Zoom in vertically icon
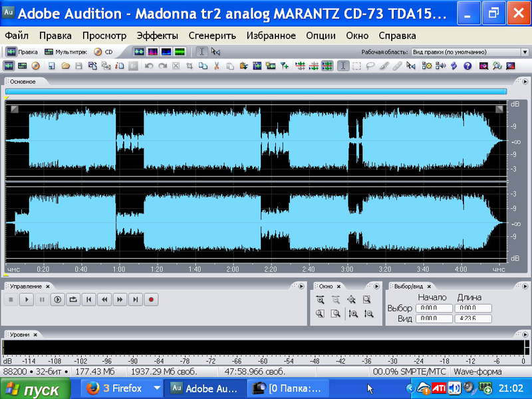Viewport: 532px width, 399px height. click(353, 313)
